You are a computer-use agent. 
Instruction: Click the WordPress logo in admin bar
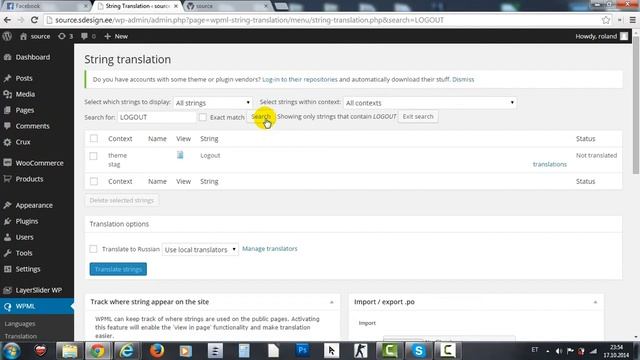point(7,36)
